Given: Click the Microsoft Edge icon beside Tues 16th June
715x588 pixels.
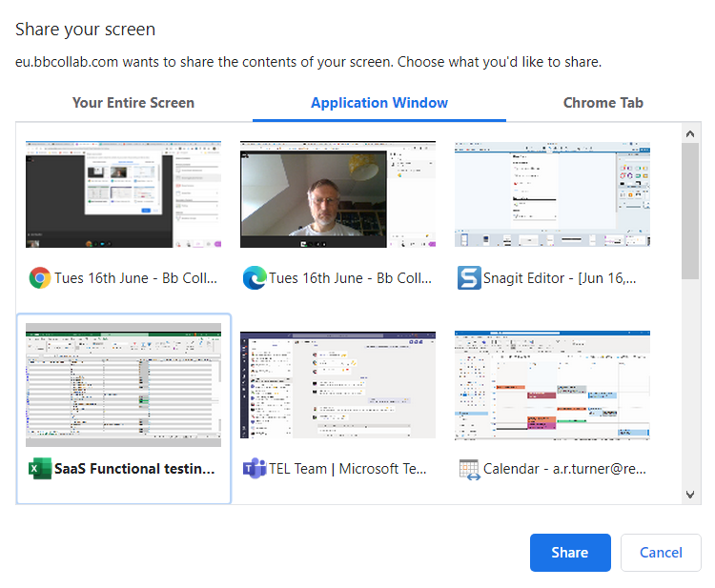Looking at the screenshot, I should tap(254, 278).
